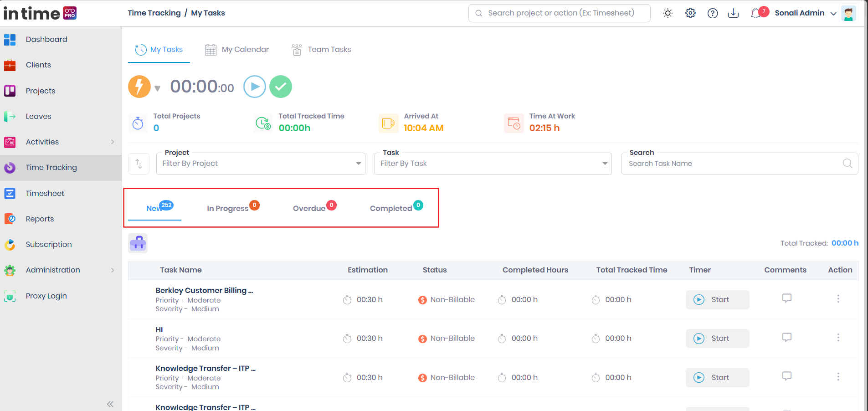Open the notifications bell
Viewport: 868px width, 411px height.
click(x=756, y=13)
